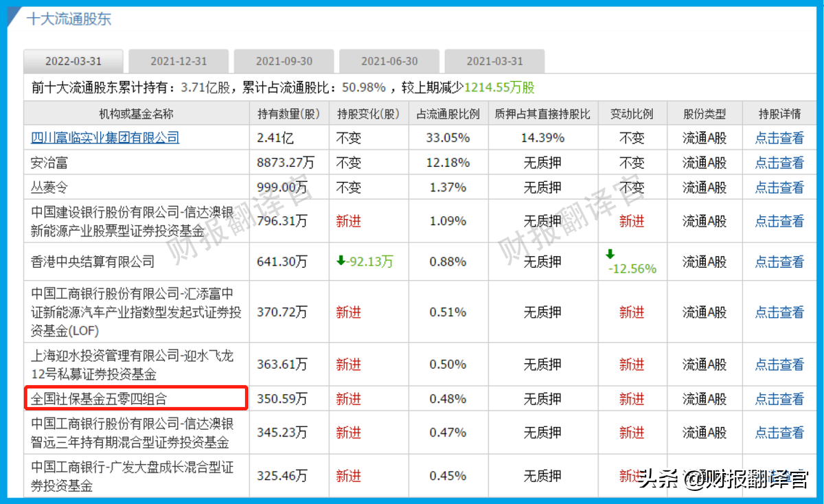The image size is (824, 504).
Task: Open 点击查看 for 迎水飞龙12号 row
Action: [779, 365]
